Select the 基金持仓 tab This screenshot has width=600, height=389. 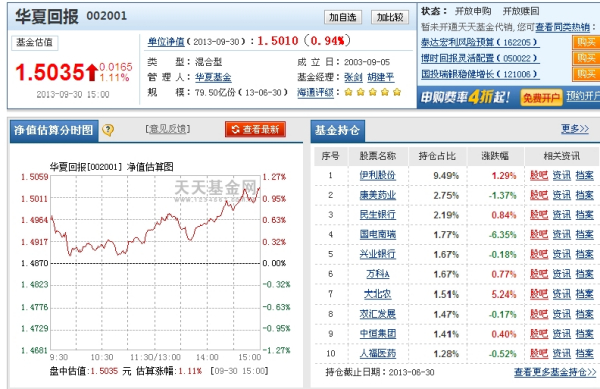[338, 131]
